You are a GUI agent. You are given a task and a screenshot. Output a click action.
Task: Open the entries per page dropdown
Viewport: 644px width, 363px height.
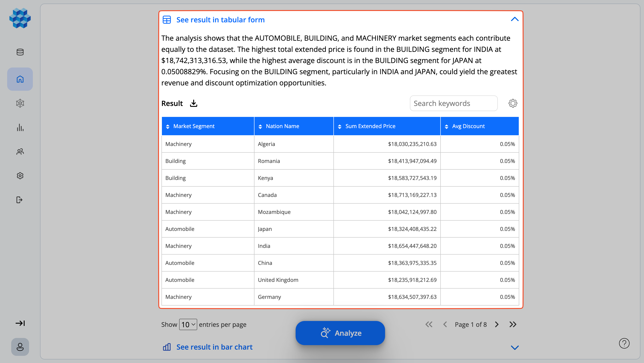(188, 324)
